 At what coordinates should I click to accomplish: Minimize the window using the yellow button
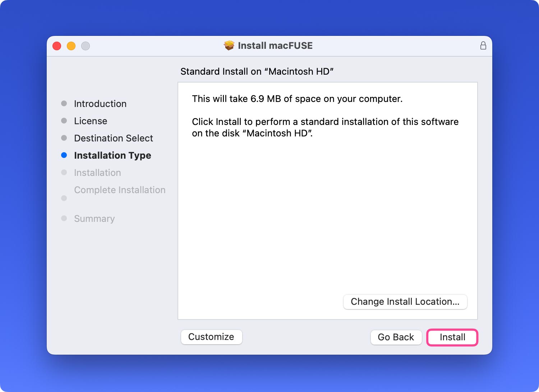coord(71,46)
